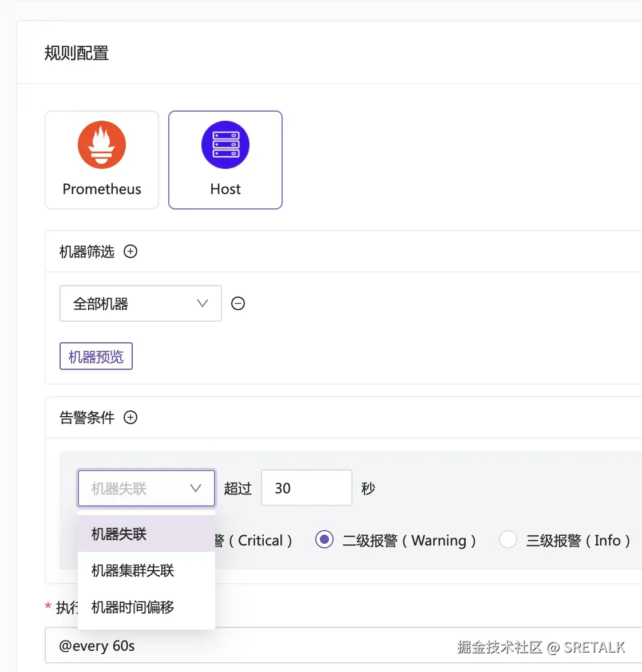Click the 告警条件 section label
This screenshot has width=642, height=672.
(87, 417)
